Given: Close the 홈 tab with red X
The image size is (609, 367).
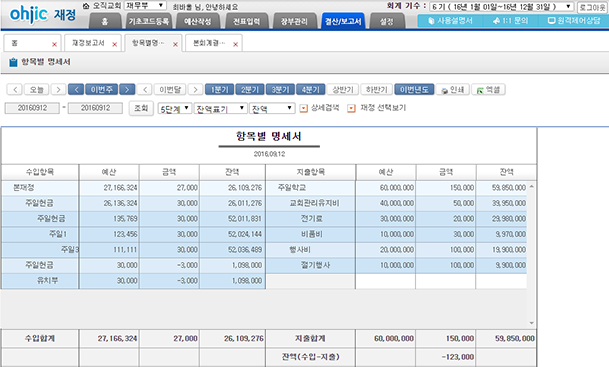Looking at the screenshot, I should click(x=54, y=45).
